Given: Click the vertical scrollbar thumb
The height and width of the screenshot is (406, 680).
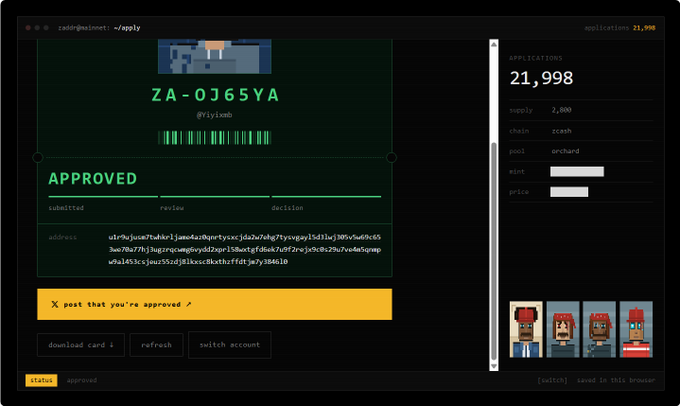Looking at the screenshot, I should 494,252.
